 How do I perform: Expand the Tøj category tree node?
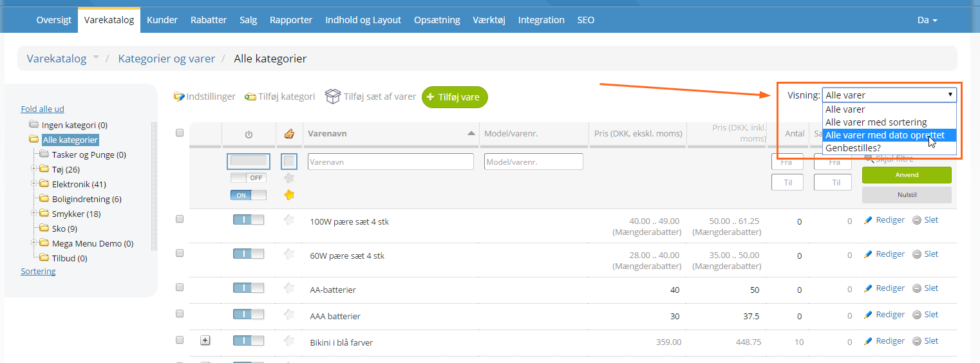pos(33,169)
